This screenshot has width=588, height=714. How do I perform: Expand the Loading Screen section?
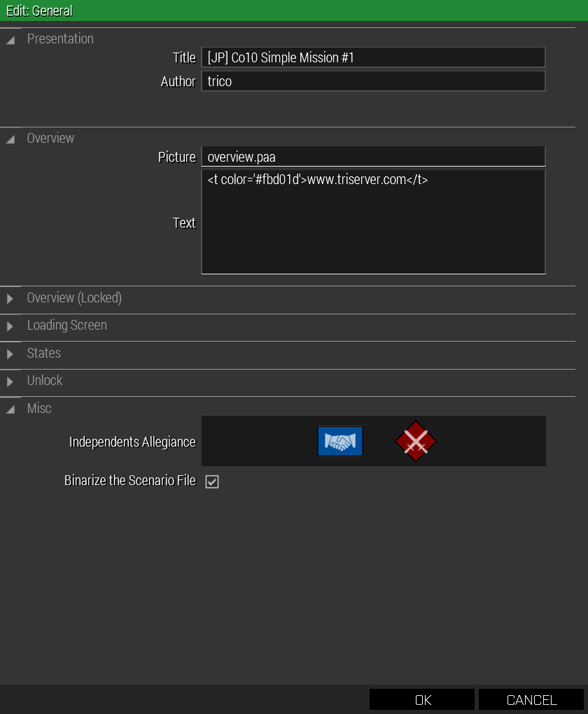(10, 326)
